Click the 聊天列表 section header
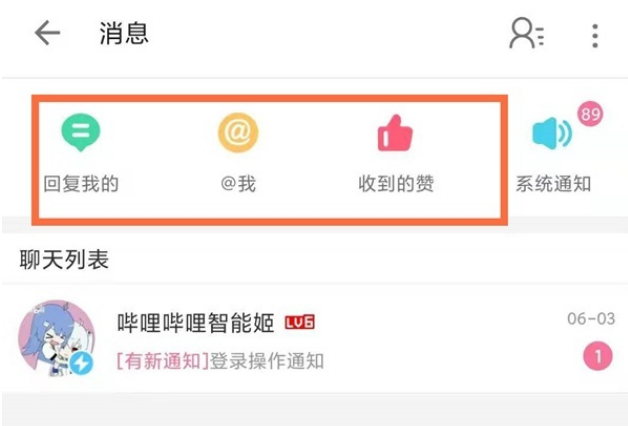Viewport: 628px width, 426px height. click(x=64, y=259)
